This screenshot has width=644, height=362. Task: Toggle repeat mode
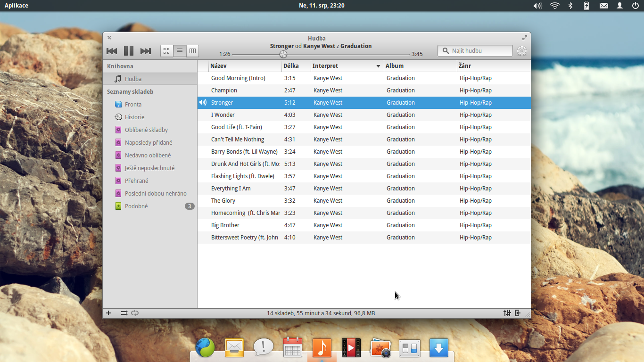coord(135,313)
